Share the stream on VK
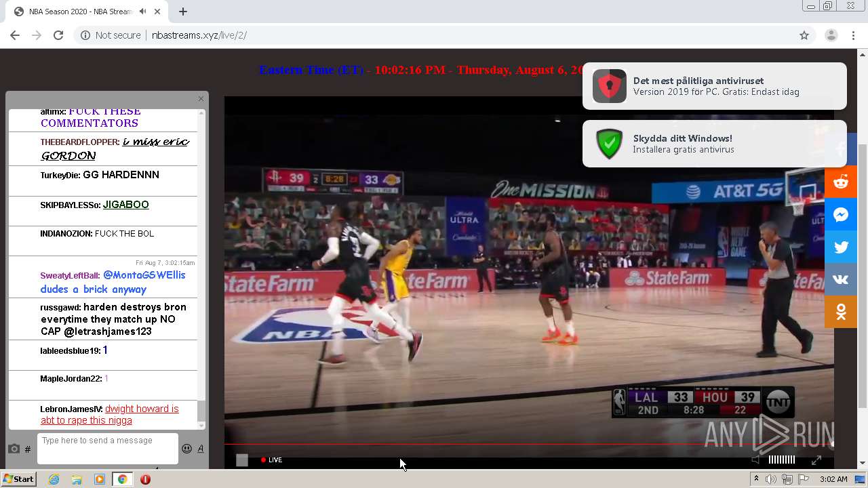The width and height of the screenshot is (868, 488). [x=841, y=279]
